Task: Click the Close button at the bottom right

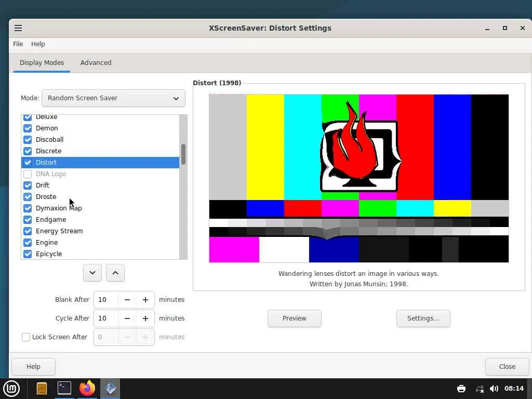Action: (x=507, y=366)
